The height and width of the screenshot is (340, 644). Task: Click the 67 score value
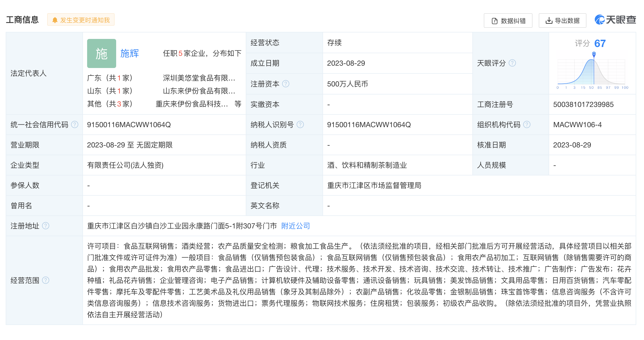coord(600,43)
